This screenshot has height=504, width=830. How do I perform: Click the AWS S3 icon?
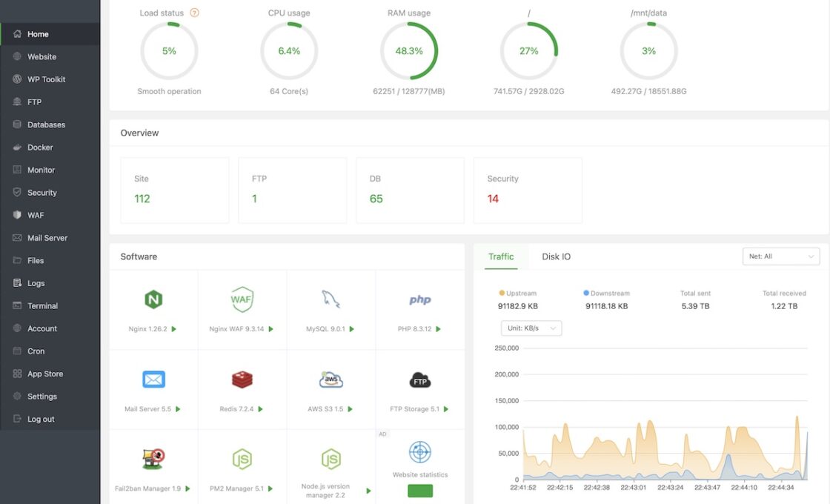point(331,379)
